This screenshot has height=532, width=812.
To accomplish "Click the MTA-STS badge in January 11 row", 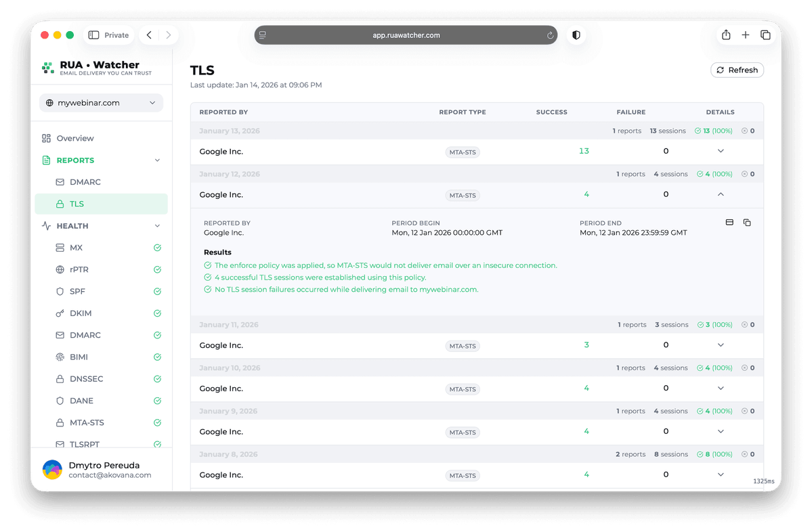I will [463, 347].
